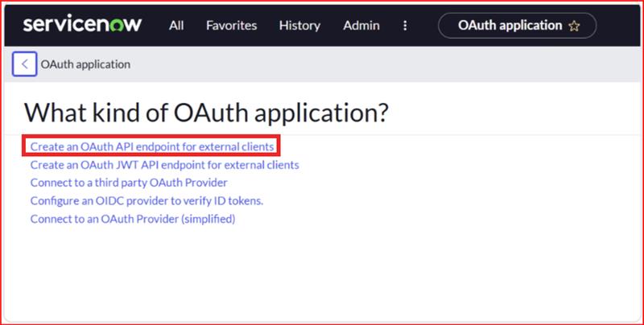Star the OAuth application page as favorite

point(574,26)
